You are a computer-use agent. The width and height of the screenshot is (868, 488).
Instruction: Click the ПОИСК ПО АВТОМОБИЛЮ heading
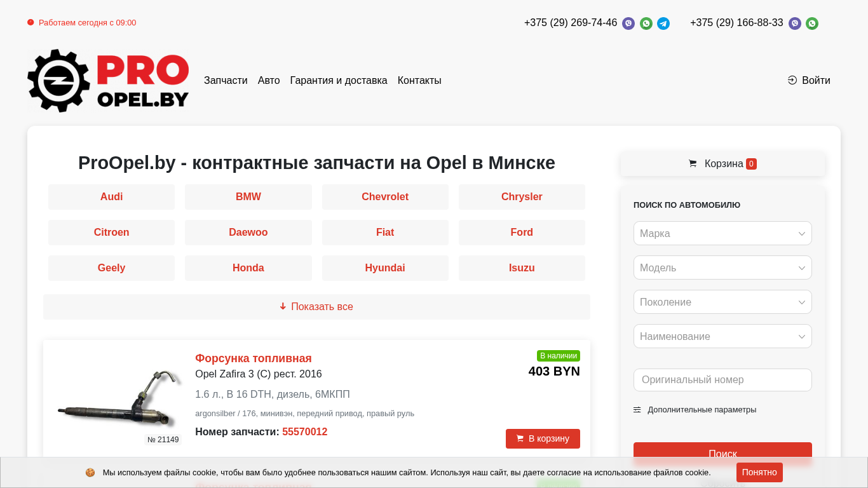click(x=687, y=205)
